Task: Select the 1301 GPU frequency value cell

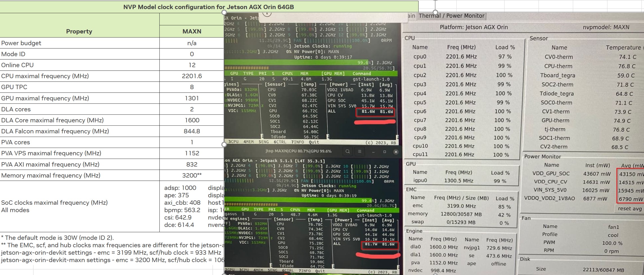Action: pos(192,98)
